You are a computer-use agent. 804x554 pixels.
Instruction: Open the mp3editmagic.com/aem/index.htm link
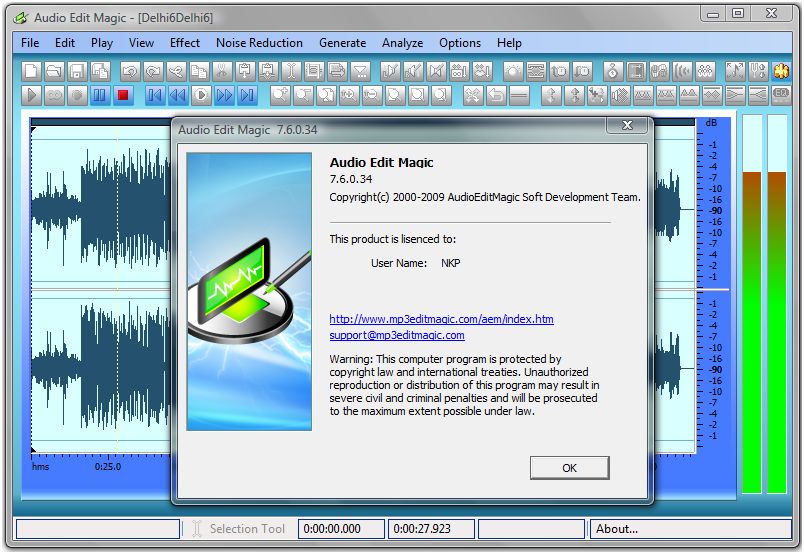pos(441,319)
